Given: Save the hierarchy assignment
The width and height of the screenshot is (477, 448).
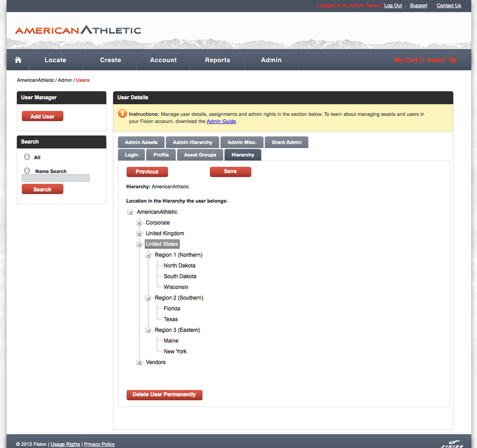Looking at the screenshot, I should coord(230,172).
